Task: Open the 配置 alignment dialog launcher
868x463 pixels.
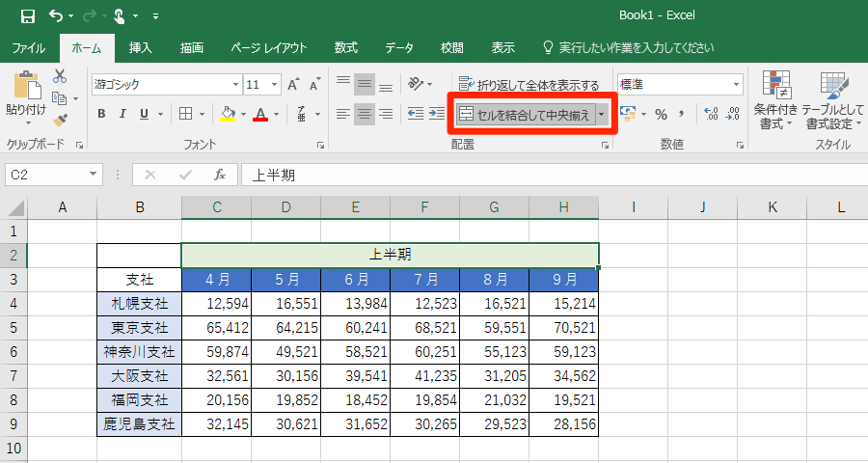Action: (605, 145)
